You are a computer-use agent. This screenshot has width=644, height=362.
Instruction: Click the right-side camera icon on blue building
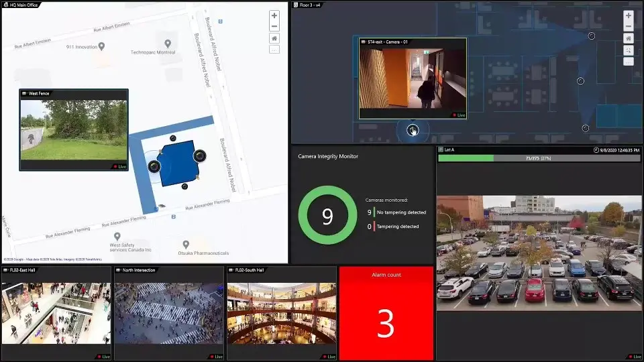(x=199, y=156)
